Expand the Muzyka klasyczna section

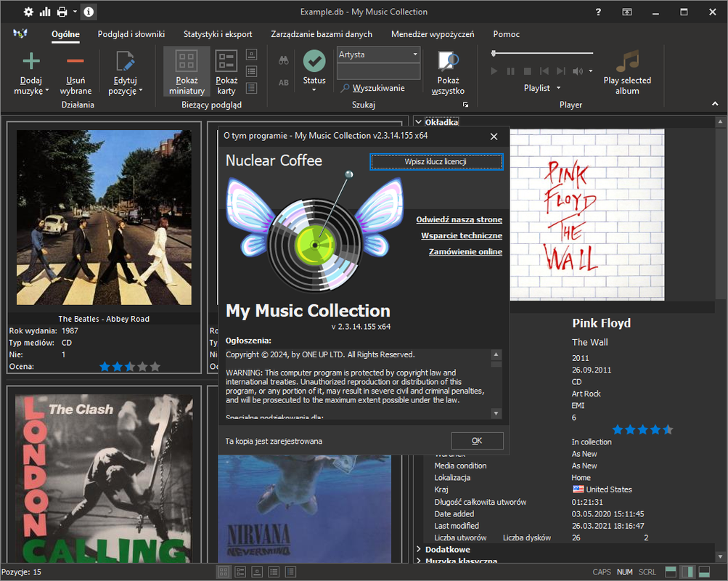click(x=418, y=561)
